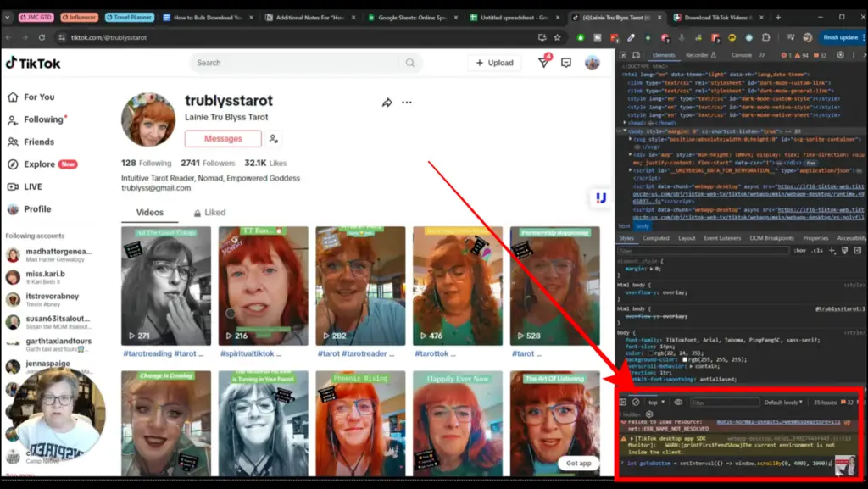
Task: Reload the page with the refresh icon
Action: (x=42, y=37)
